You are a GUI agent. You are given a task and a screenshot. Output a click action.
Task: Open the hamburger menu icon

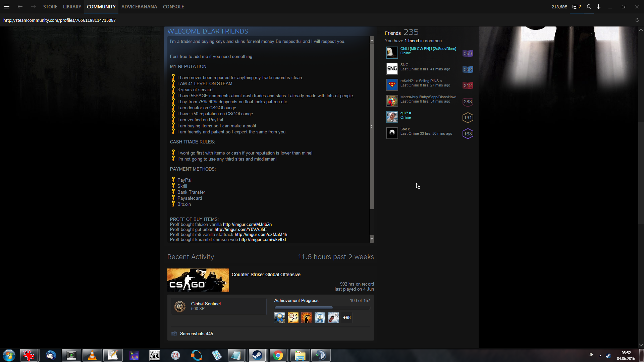pos(7,7)
